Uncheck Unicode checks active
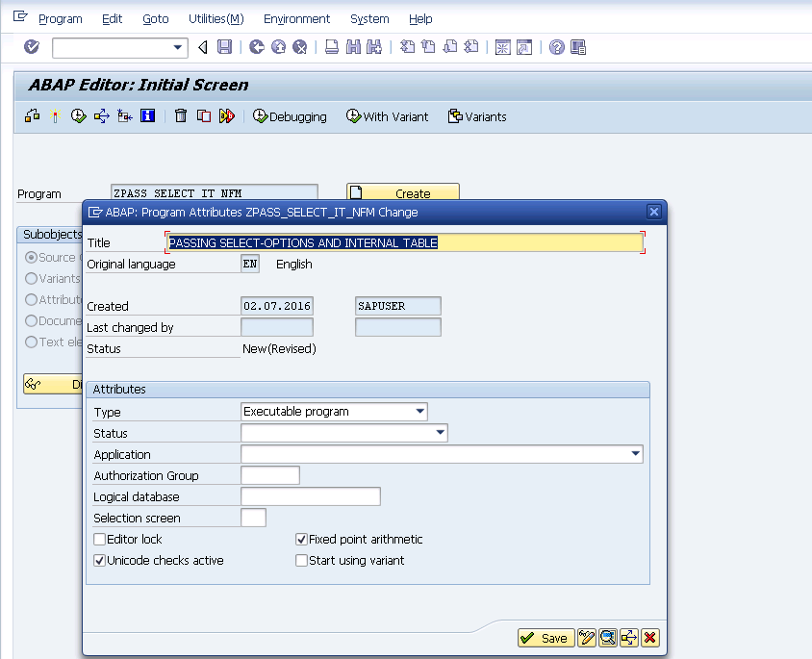Viewport: 812px width, 659px height. 98,560
